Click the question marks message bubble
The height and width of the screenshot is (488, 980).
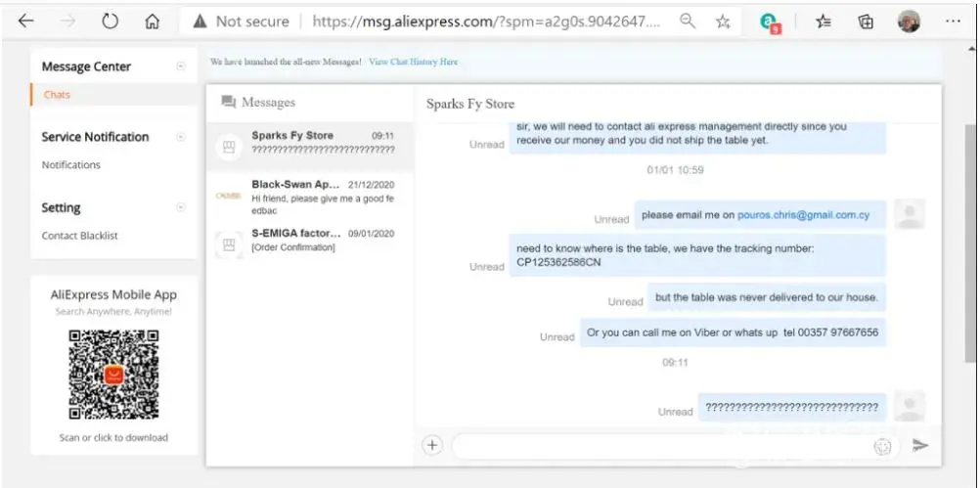(x=792, y=408)
